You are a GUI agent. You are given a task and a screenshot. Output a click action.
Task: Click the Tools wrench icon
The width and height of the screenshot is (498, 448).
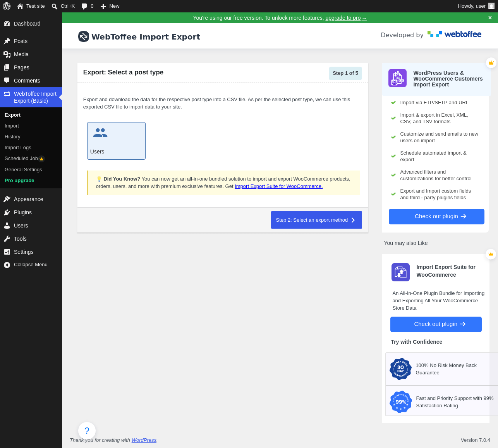[x=7, y=239]
